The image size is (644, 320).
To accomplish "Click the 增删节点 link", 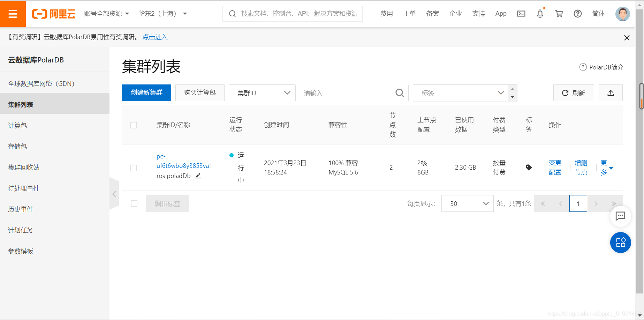I will [581, 168].
